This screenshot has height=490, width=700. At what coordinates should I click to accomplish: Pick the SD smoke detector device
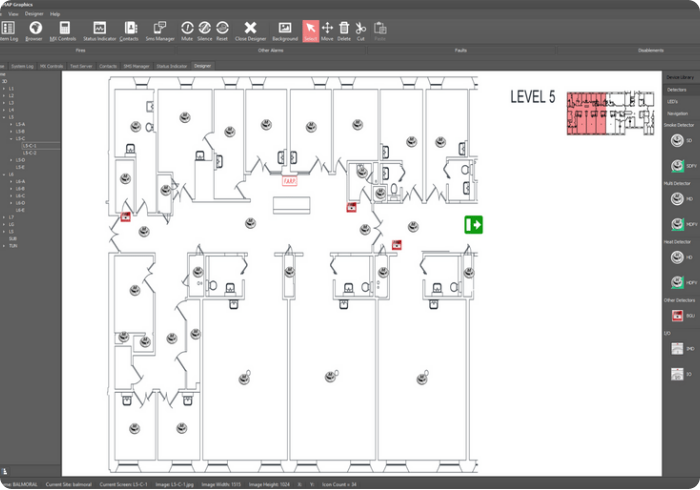point(678,141)
